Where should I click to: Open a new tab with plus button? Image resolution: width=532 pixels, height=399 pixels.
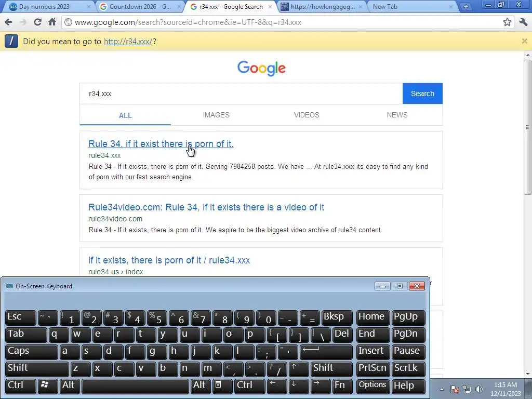click(466, 6)
